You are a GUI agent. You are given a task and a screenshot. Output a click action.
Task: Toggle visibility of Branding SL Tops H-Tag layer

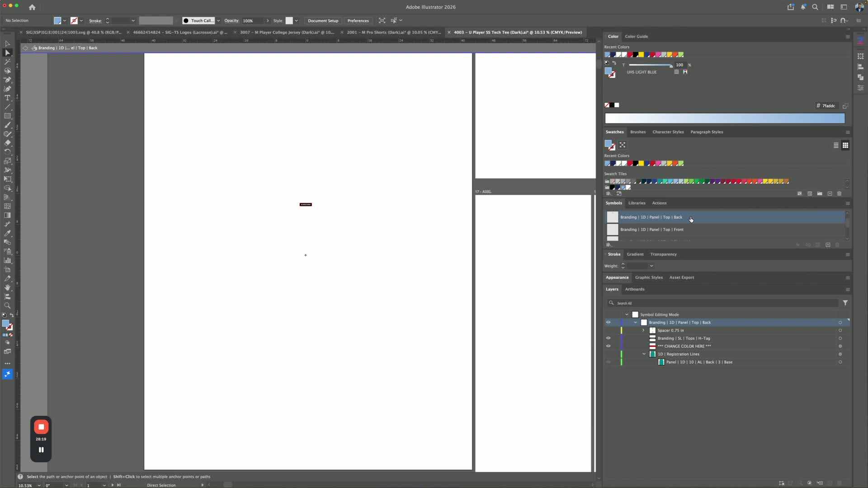(608, 338)
